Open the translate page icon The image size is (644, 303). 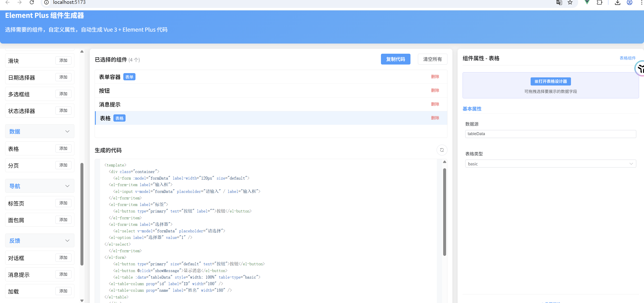559,2
